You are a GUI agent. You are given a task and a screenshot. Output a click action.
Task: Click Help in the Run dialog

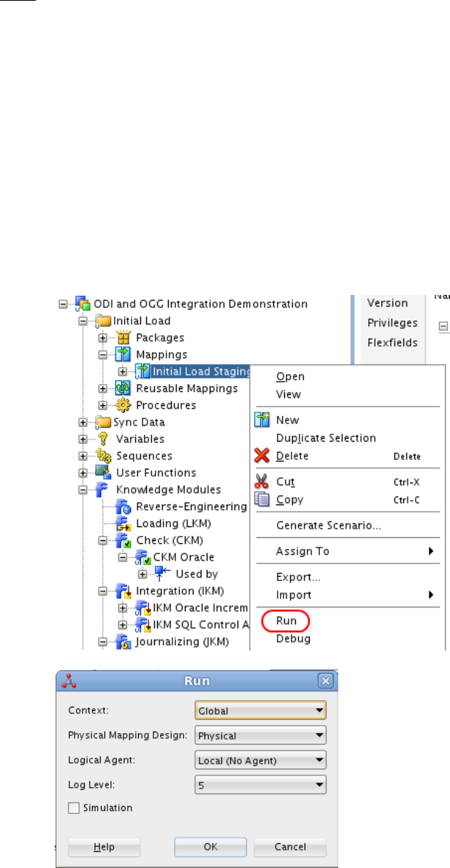coord(104,847)
